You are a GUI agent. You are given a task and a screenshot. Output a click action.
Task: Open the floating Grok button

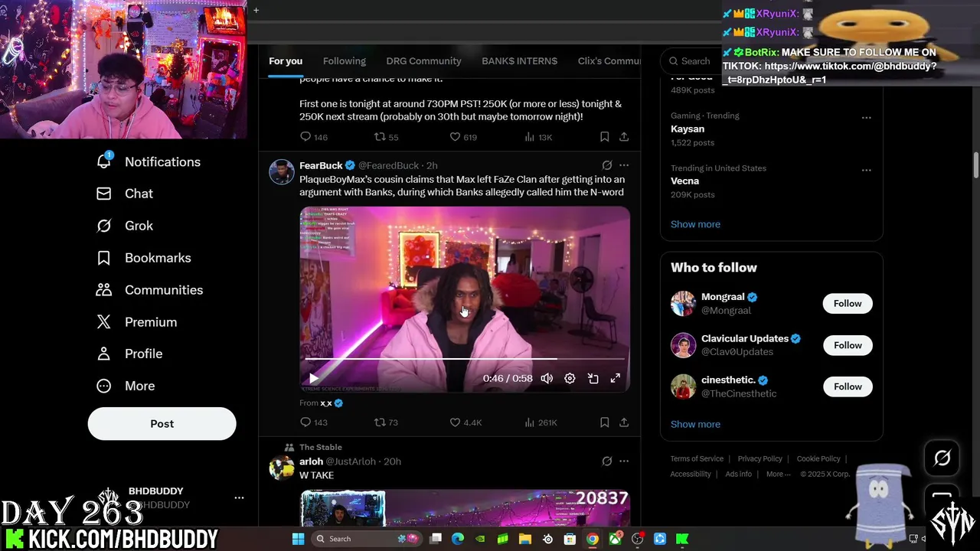tap(942, 458)
